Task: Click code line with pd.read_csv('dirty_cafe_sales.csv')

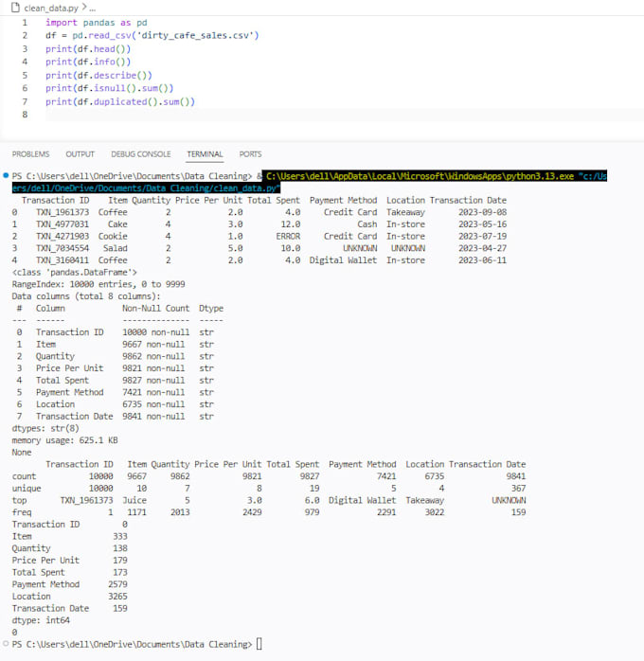Action: click(x=152, y=35)
